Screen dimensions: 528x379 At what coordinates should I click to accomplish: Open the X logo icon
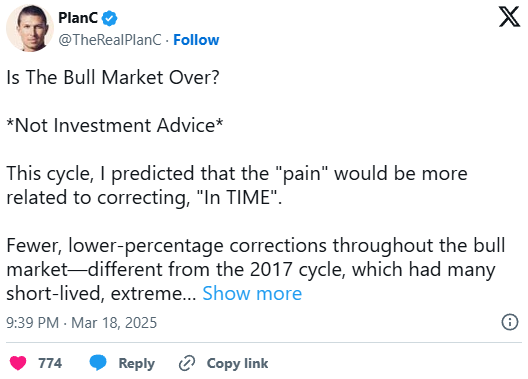(x=509, y=17)
